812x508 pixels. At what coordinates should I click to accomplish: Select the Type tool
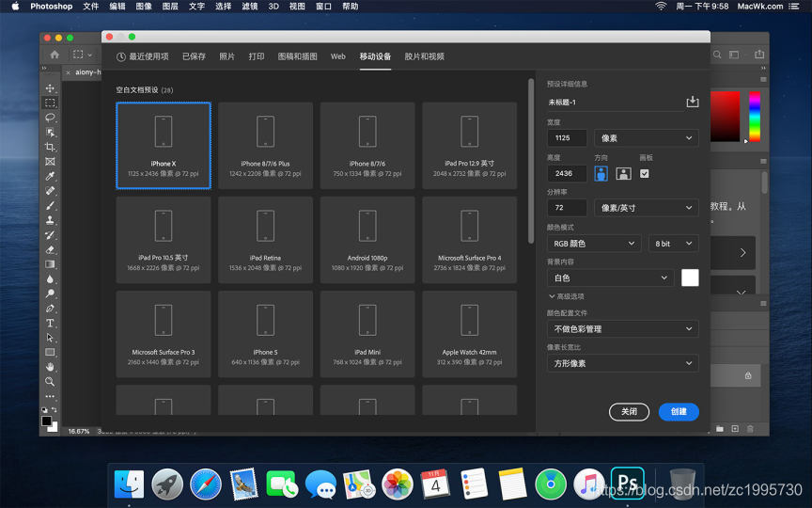tap(50, 323)
